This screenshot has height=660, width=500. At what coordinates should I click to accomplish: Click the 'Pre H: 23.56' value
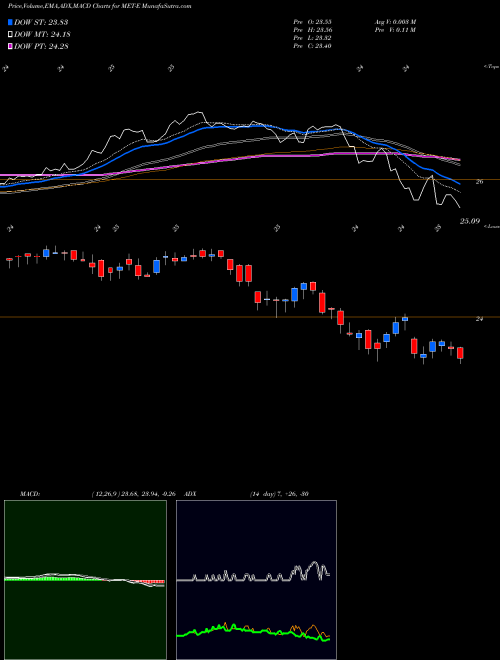314,30
